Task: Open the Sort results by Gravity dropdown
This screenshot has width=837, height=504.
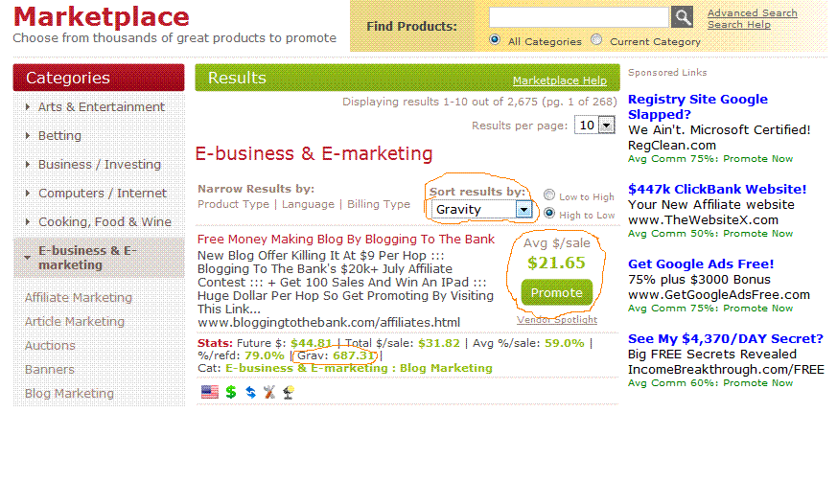Action: (481, 209)
